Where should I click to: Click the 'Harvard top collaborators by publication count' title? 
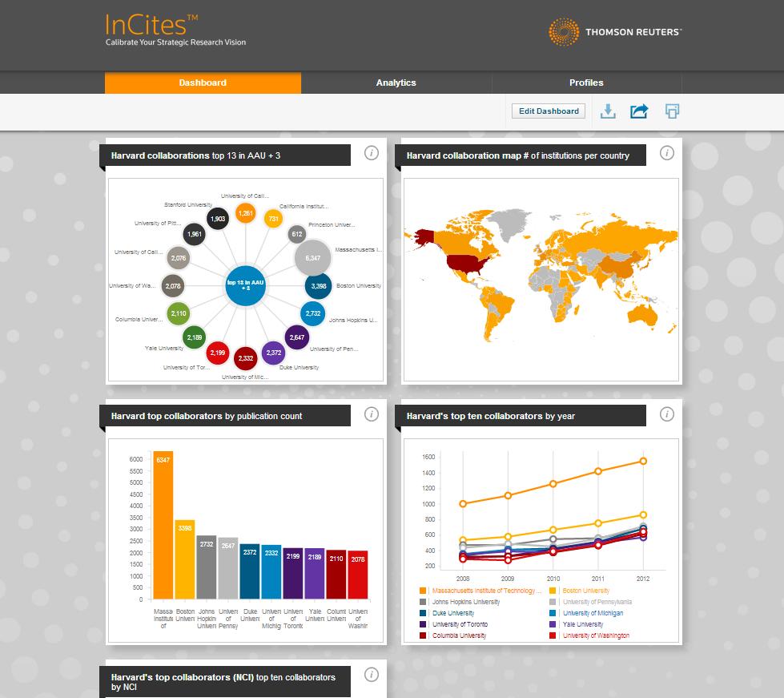click(207, 416)
